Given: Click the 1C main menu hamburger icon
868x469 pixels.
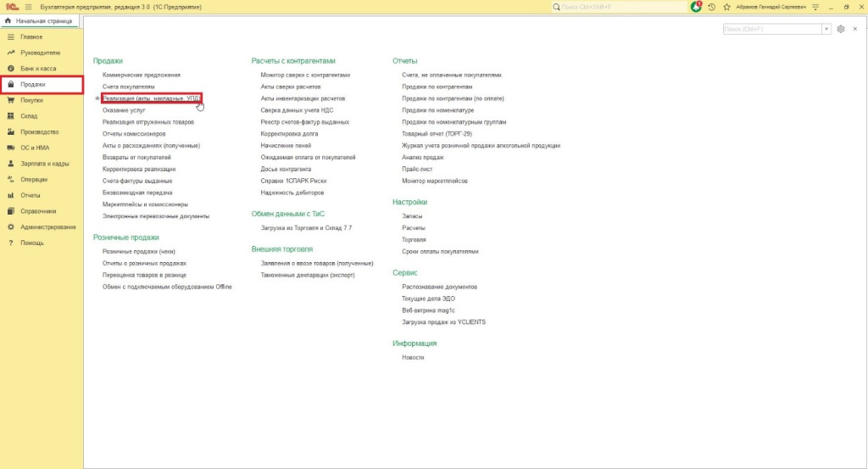Looking at the screenshot, I should tap(28, 7).
